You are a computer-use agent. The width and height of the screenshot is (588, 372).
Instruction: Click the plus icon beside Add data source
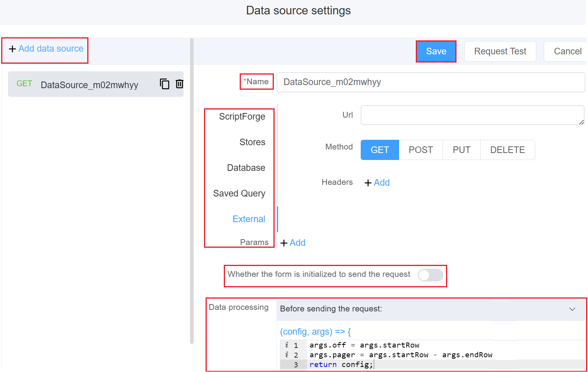(x=12, y=49)
